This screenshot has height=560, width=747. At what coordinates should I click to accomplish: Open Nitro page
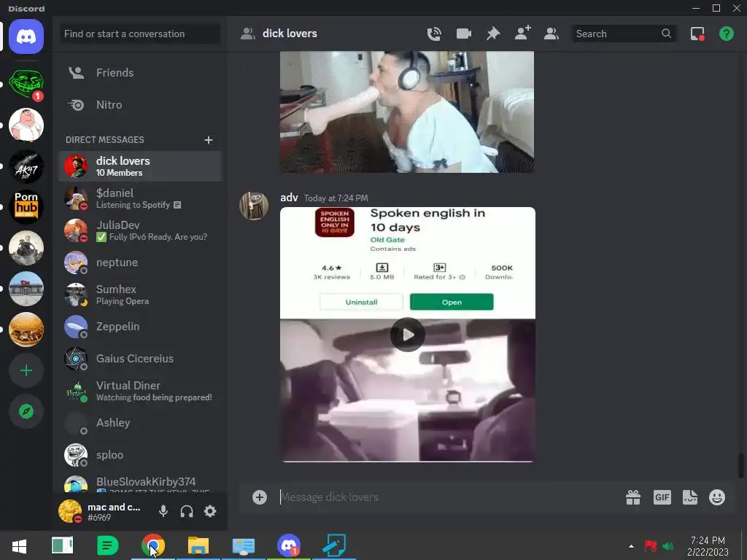(140, 105)
